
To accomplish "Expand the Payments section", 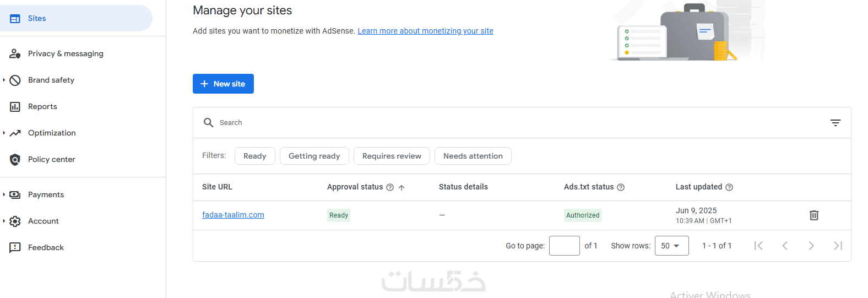I will tap(4, 194).
